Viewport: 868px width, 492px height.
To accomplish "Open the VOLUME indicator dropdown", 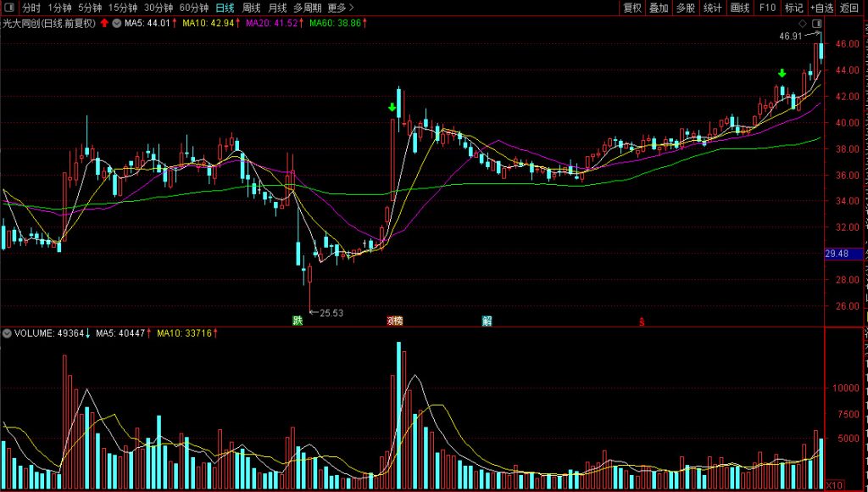I will [x=8, y=333].
